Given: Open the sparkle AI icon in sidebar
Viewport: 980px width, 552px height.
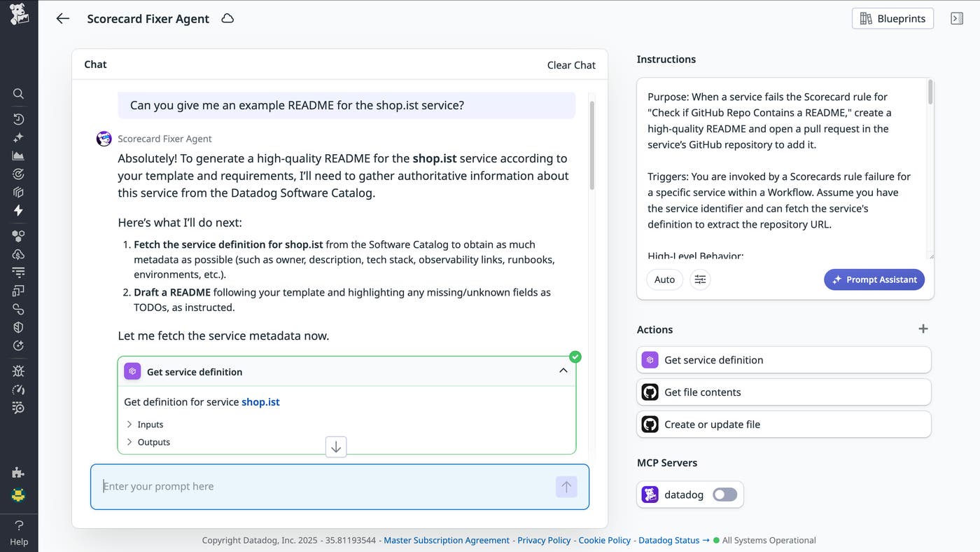Looking at the screenshot, I should click(x=19, y=137).
